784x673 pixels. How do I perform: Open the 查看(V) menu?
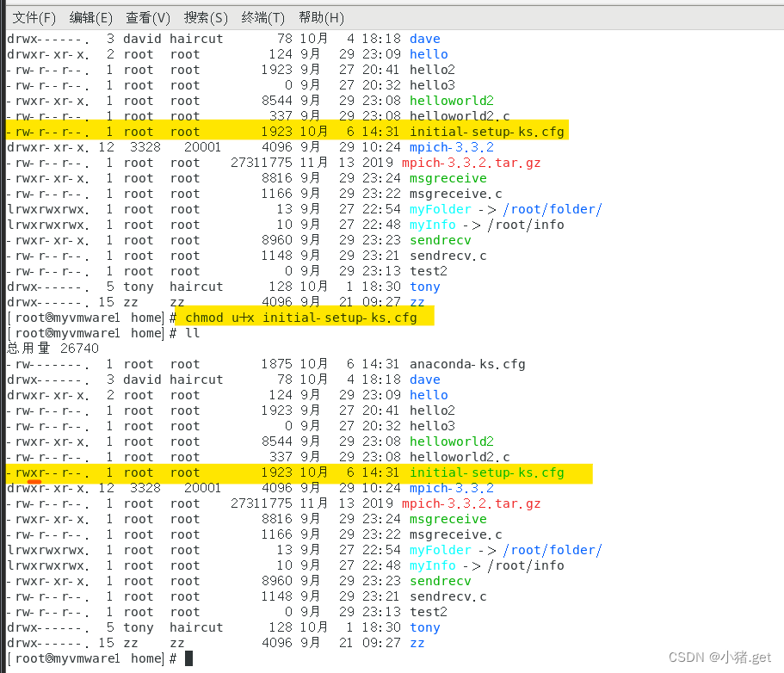tap(146, 17)
